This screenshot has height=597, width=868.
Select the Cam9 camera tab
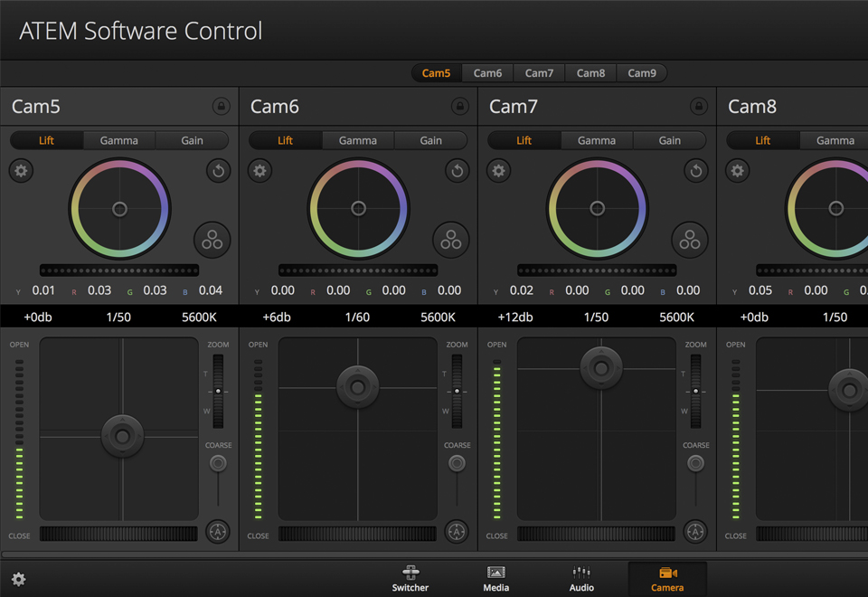click(642, 72)
